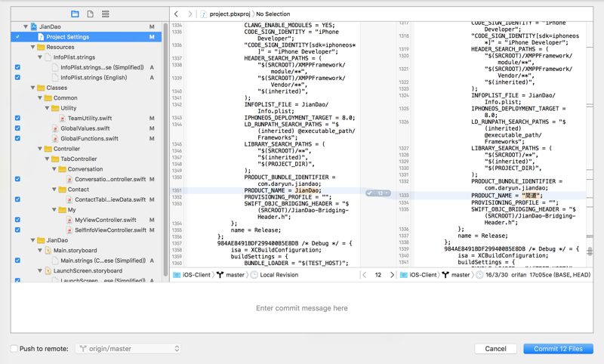Viewport: 604px width, 364px height.
Task: Collapse Resources folder triangle
Action: (32, 47)
